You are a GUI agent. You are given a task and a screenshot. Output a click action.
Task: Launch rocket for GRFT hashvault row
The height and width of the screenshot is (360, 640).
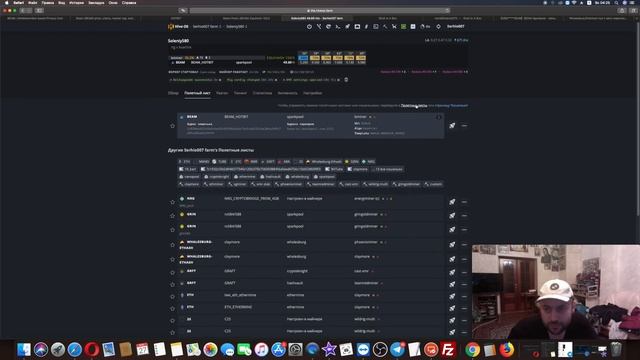point(452,284)
